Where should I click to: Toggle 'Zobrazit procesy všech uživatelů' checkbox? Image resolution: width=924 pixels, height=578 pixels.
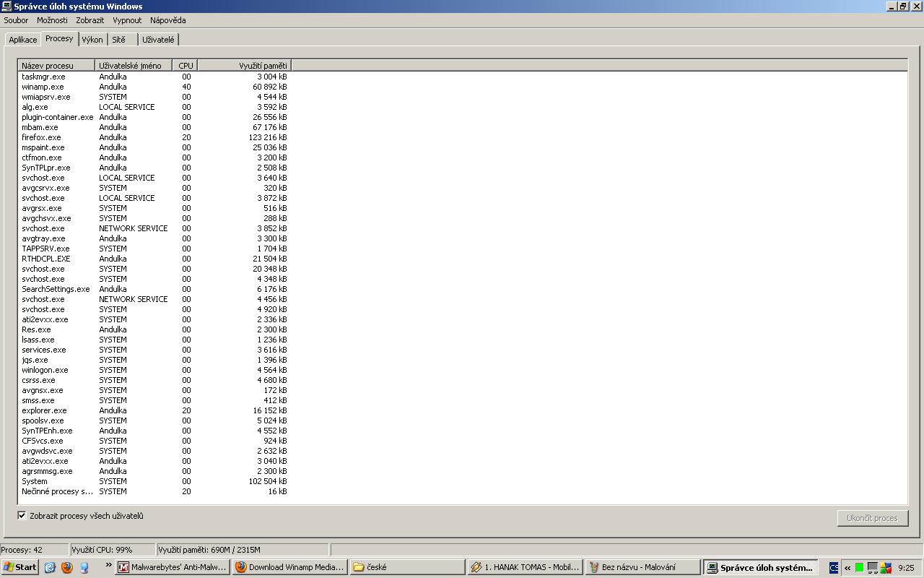(22, 516)
